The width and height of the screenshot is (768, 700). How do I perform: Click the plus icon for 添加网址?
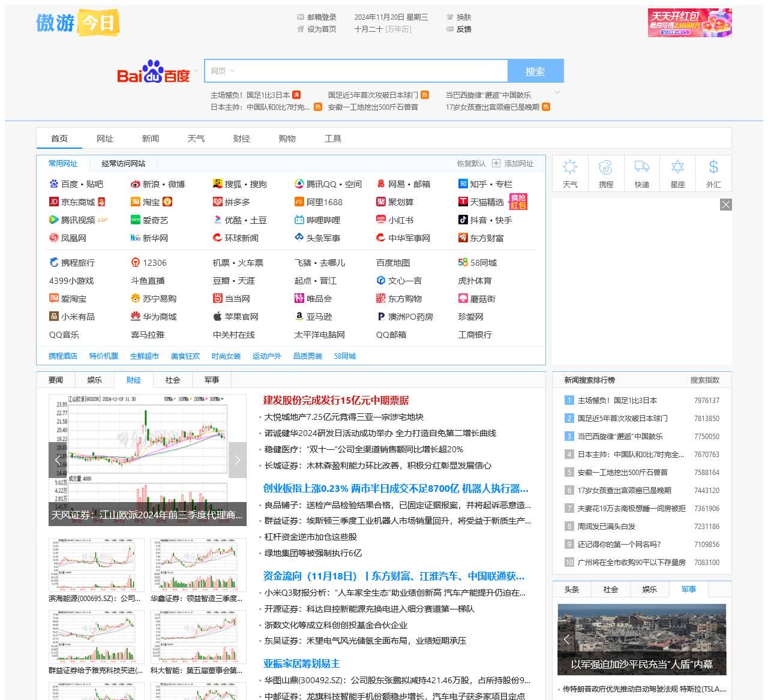pyautogui.click(x=496, y=163)
